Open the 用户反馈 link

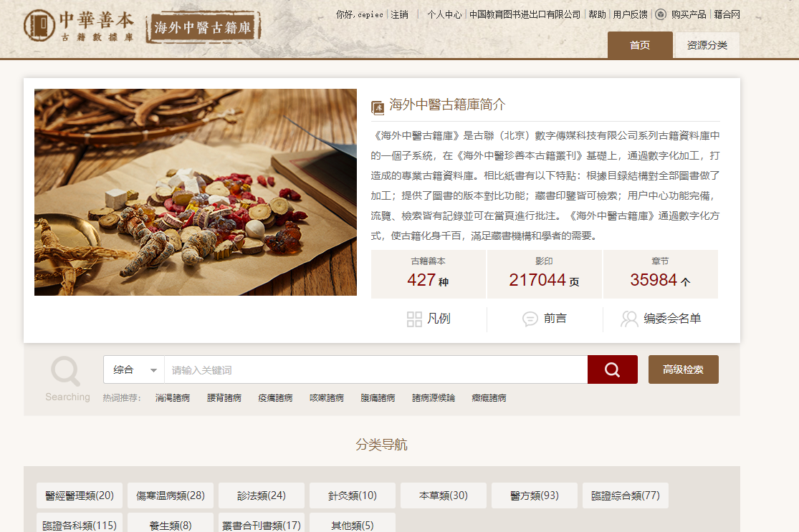pyautogui.click(x=631, y=15)
